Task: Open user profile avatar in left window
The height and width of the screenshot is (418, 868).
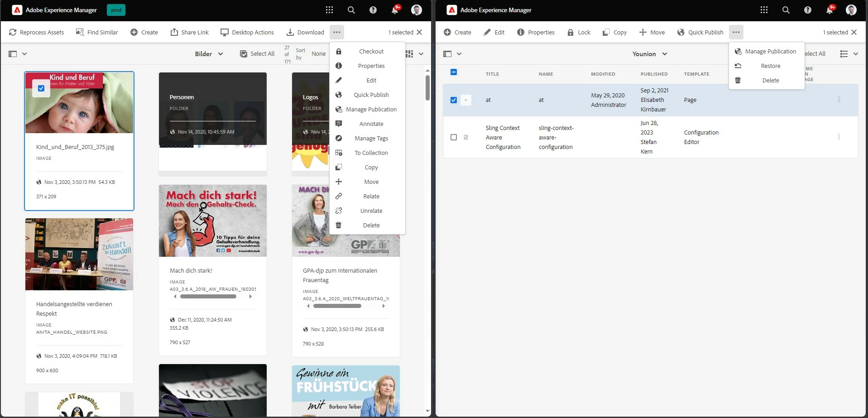Action: point(416,10)
